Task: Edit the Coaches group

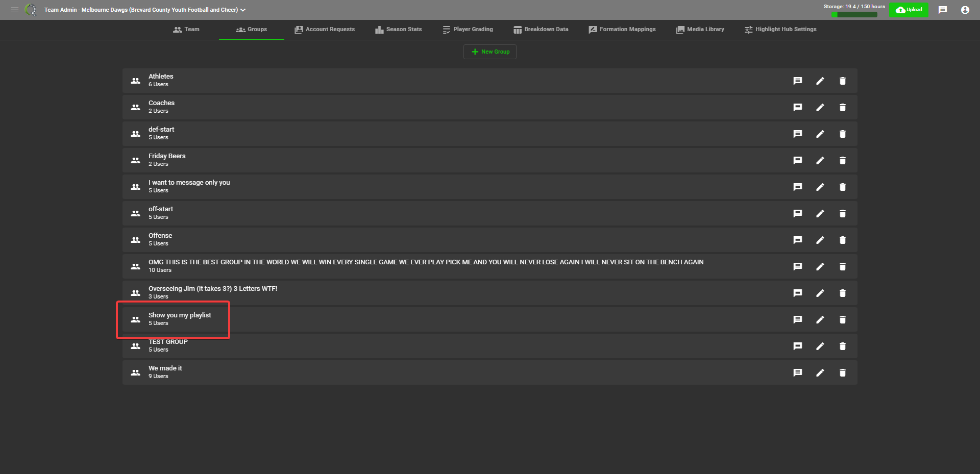Action: pyautogui.click(x=820, y=107)
